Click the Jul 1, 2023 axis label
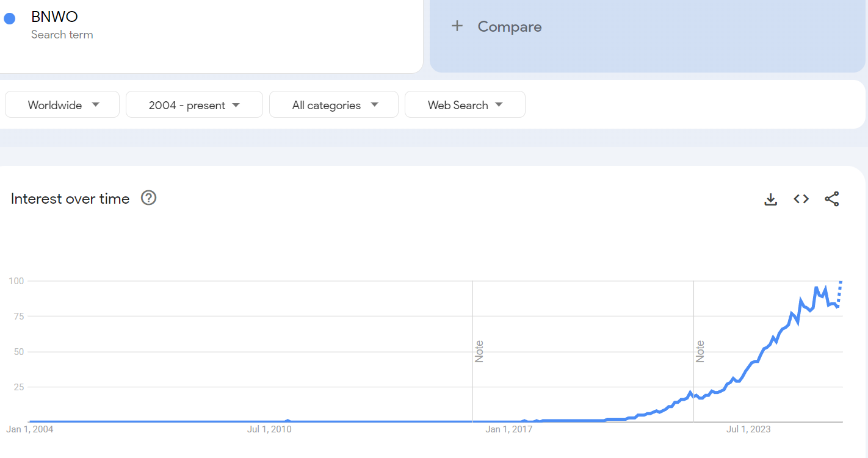The width and height of the screenshot is (868, 458). coord(748,429)
